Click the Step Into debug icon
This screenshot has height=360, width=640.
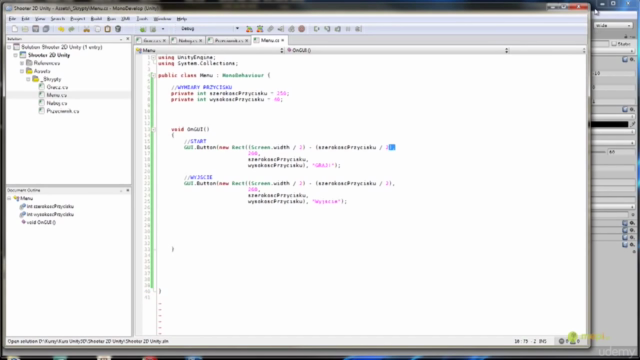click(327, 29)
